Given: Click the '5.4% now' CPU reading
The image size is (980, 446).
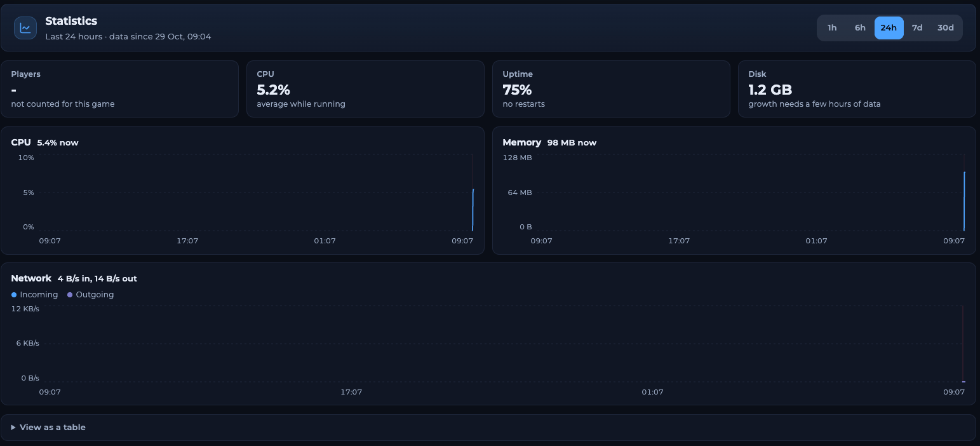Looking at the screenshot, I should [58, 143].
